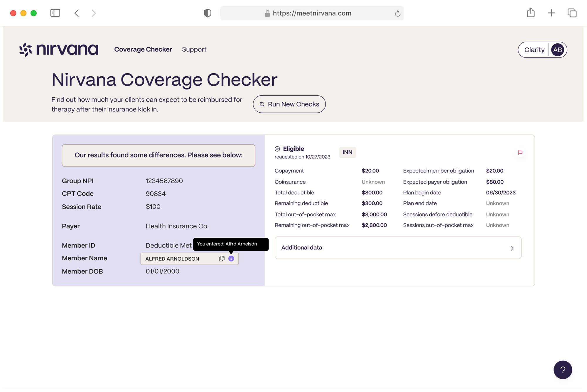Click the Alfrd Arnelsdn entered-name link

(x=241, y=244)
